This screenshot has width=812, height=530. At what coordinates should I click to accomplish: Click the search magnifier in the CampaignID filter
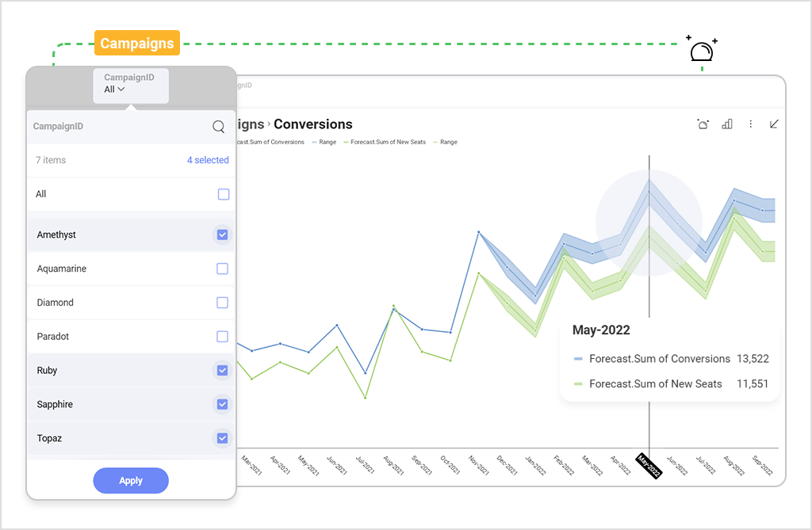[x=218, y=126]
